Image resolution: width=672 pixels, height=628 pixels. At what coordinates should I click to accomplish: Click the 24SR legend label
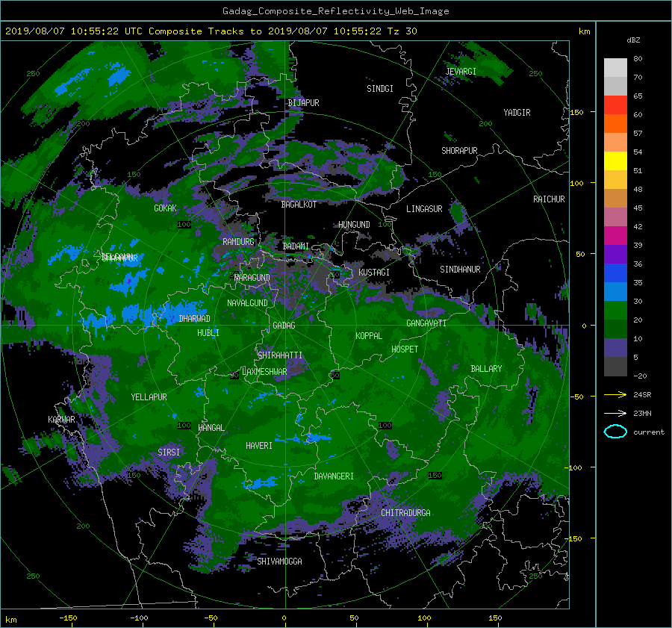(x=642, y=395)
